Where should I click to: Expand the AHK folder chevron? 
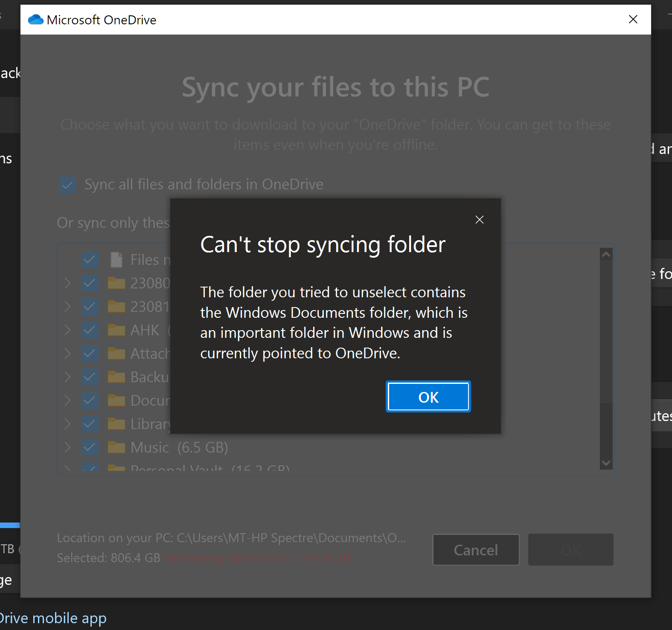pos(67,330)
